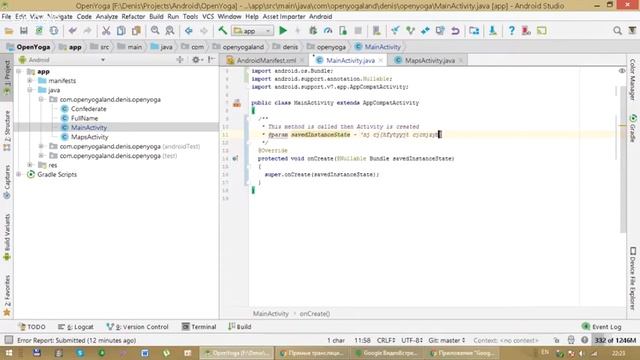Click the Undo arrow in the toolbar
This screenshot has height=360, width=640.
[x=73, y=31]
